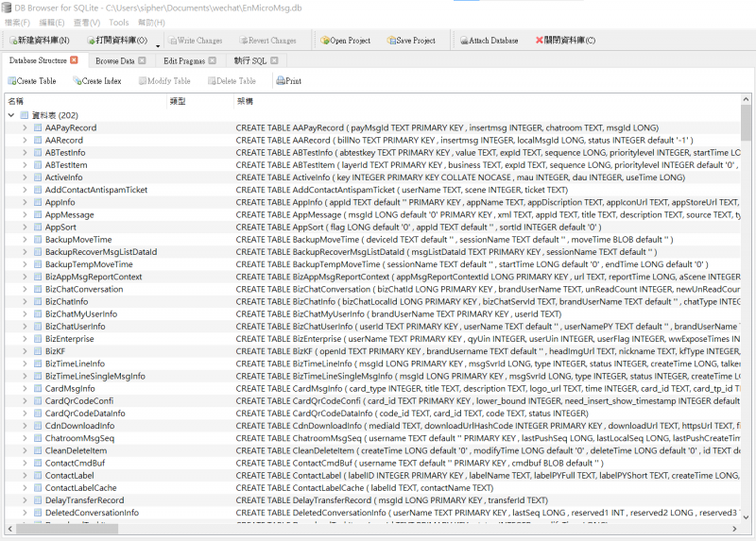Open the Tools menu
The image size is (756, 541).
click(x=119, y=22)
